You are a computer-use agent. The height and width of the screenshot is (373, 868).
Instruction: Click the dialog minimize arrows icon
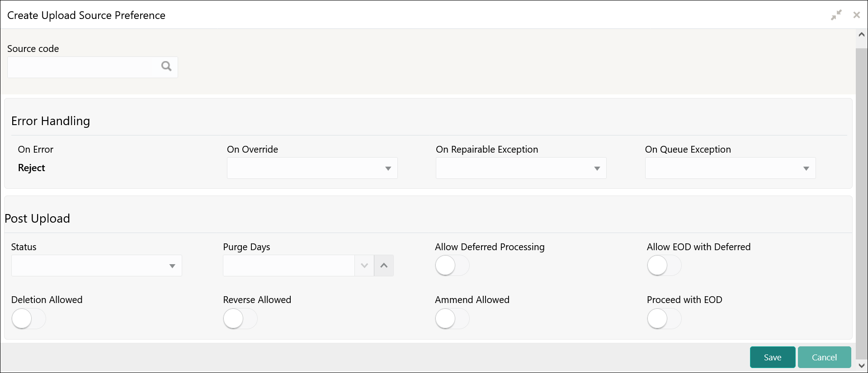point(836,15)
